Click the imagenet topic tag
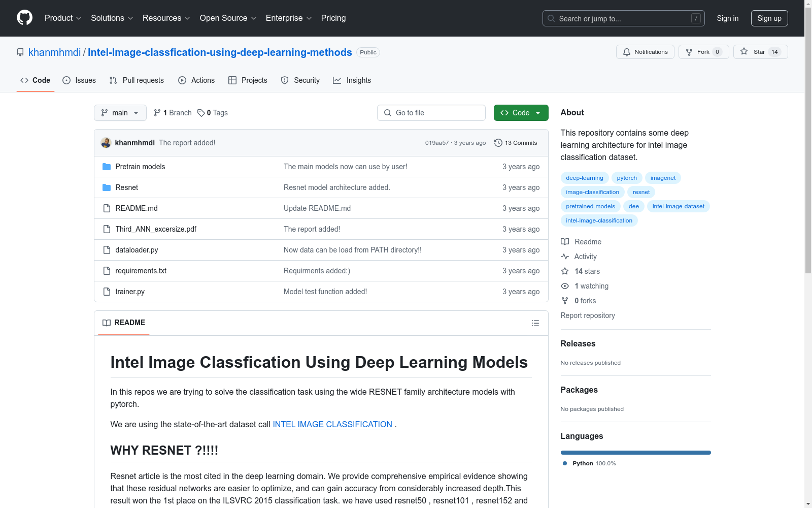The width and height of the screenshot is (812, 508). click(x=663, y=178)
